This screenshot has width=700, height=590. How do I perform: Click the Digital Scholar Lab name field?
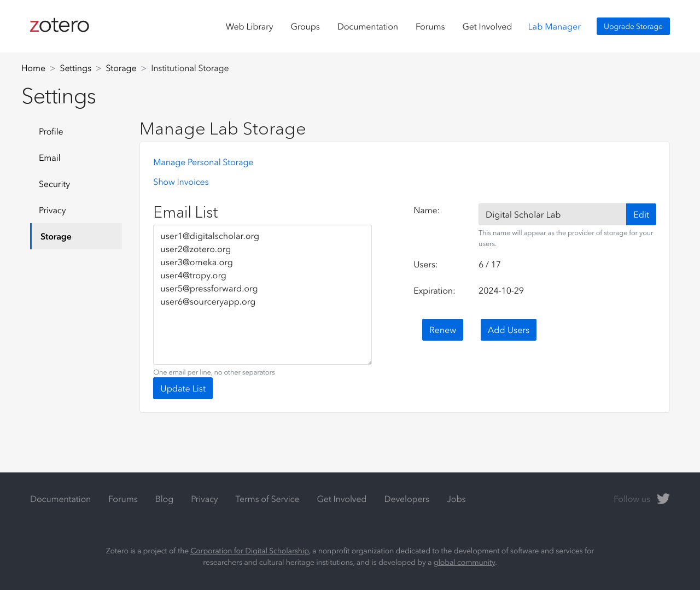pyautogui.click(x=552, y=214)
